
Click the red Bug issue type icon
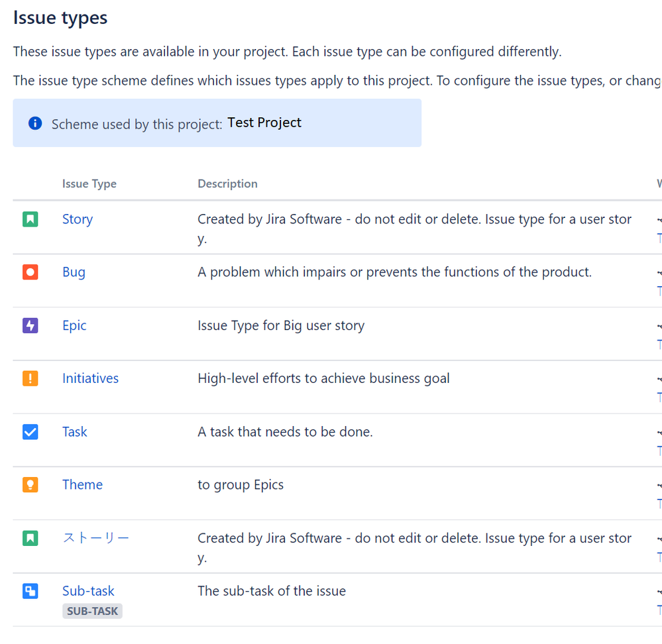(30, 272)
